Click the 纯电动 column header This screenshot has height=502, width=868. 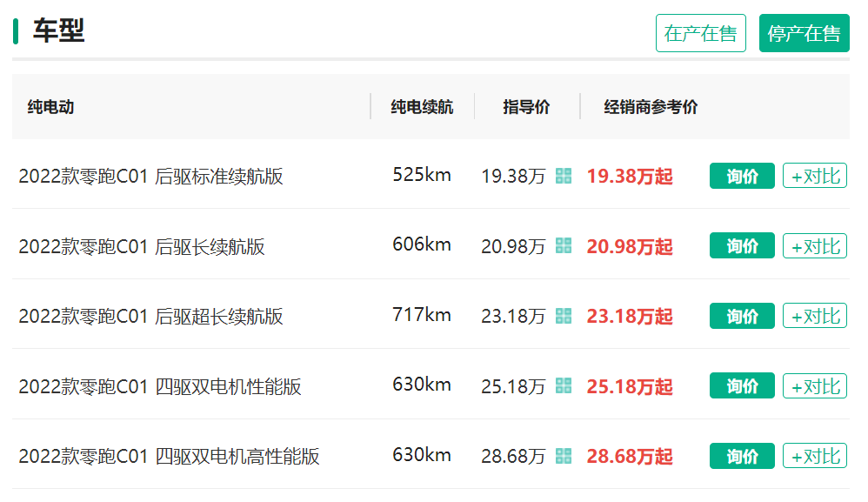pyautogui.click(x=51, y=107)
